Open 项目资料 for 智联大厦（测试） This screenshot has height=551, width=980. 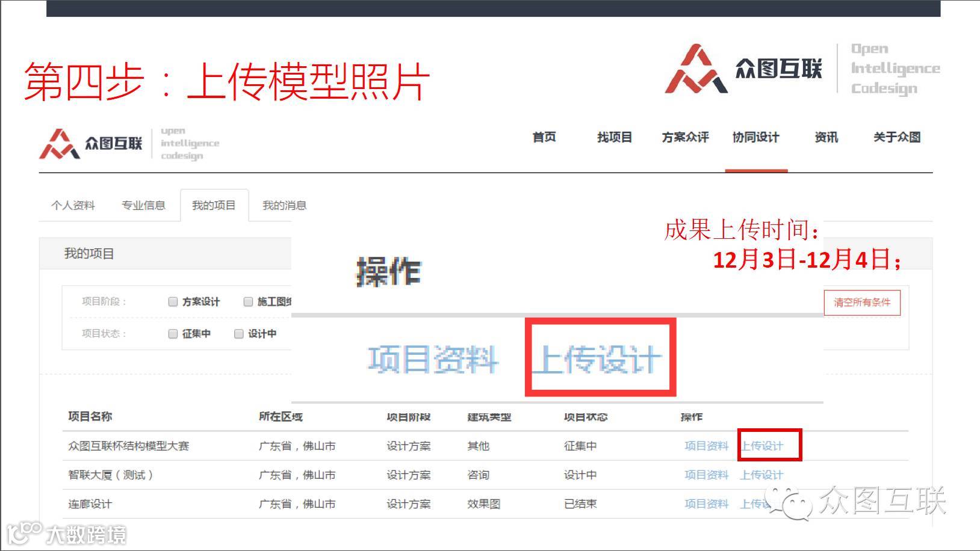pos(706,475)
